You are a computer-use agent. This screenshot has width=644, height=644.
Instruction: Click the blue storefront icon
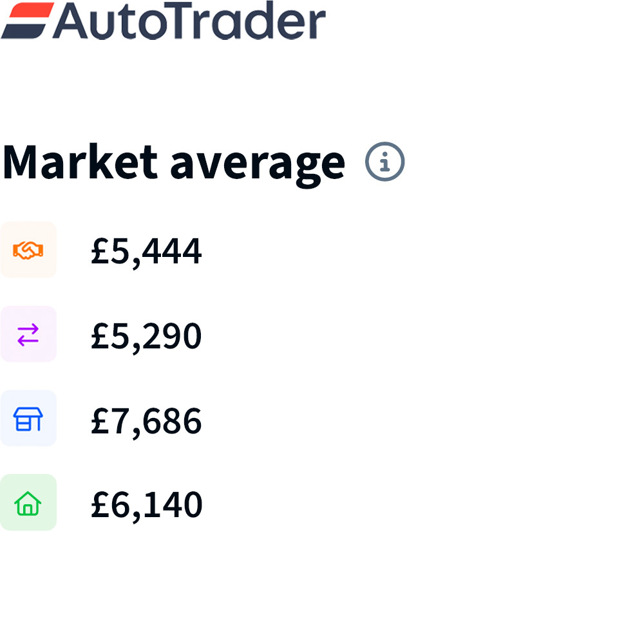point(28,419)
